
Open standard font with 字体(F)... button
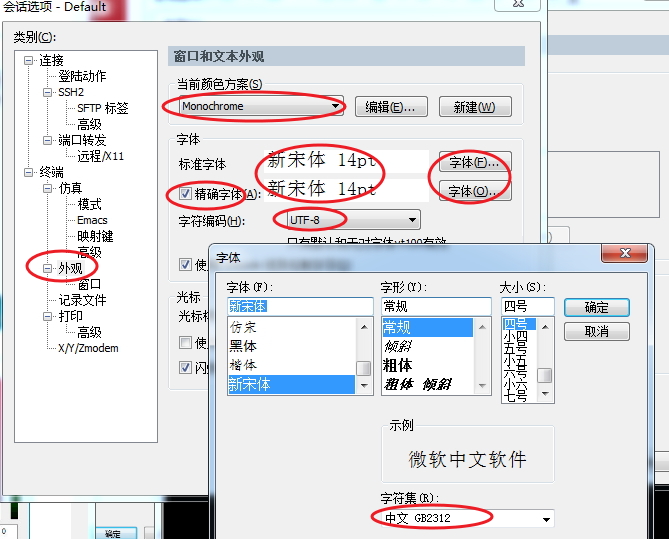tap(475, 162)
